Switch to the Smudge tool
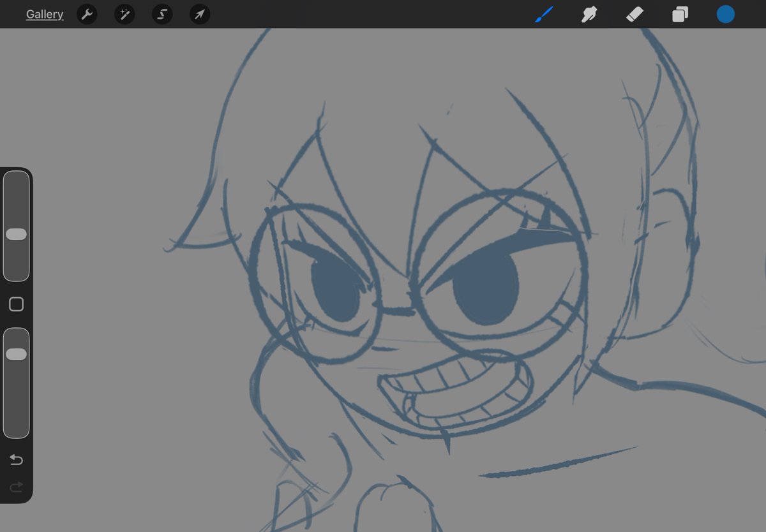The width and height of the screenshot is (766, 532). 589,14
